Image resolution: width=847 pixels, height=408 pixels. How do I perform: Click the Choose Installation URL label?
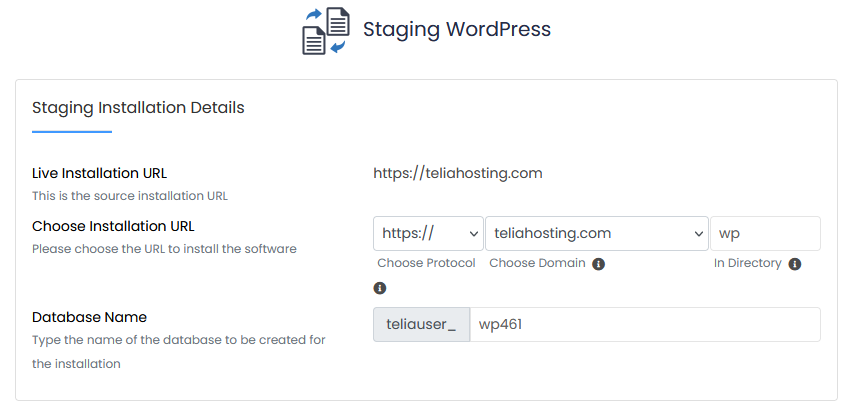(113, 226)
